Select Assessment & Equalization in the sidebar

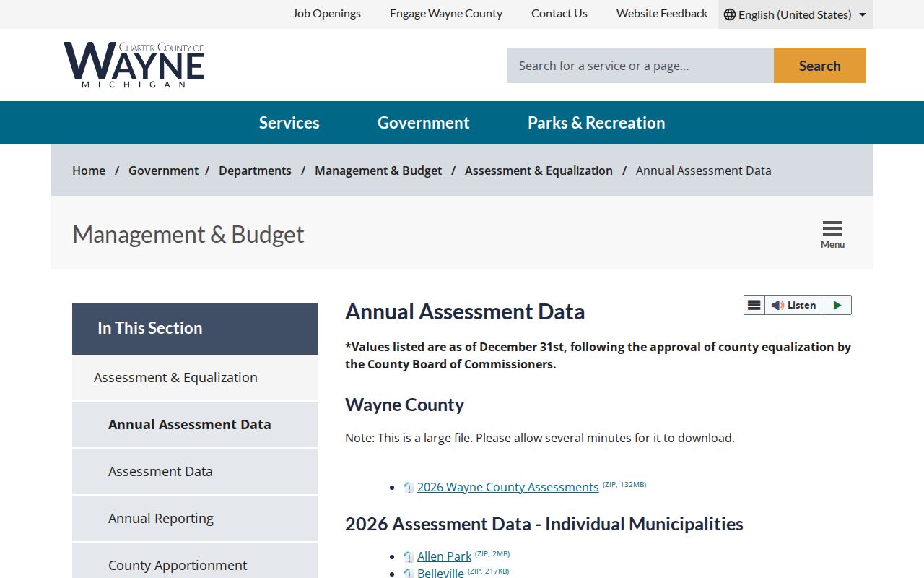(195, 378)
